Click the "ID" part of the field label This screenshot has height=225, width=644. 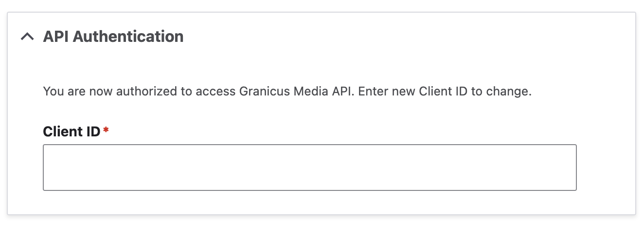pos(92,131)
